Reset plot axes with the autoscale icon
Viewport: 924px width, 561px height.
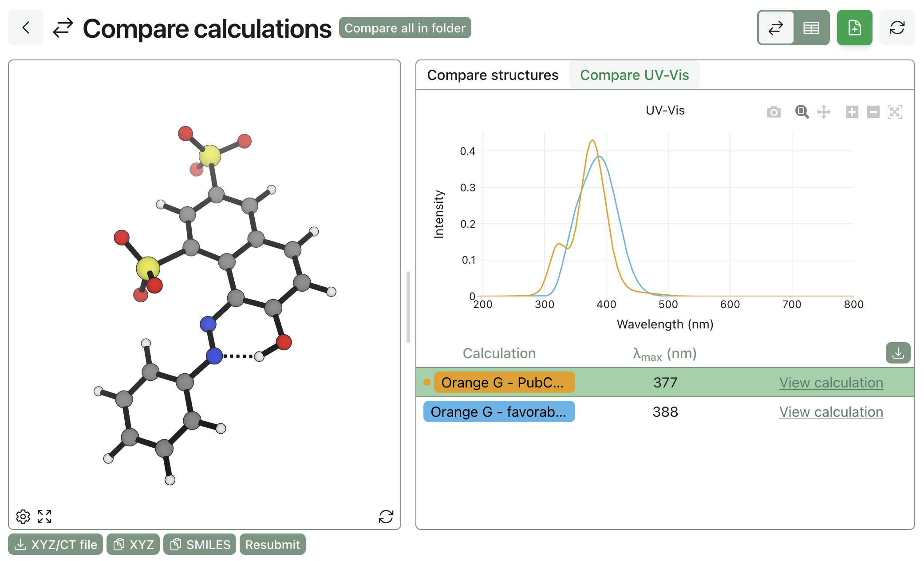point(894,112)
